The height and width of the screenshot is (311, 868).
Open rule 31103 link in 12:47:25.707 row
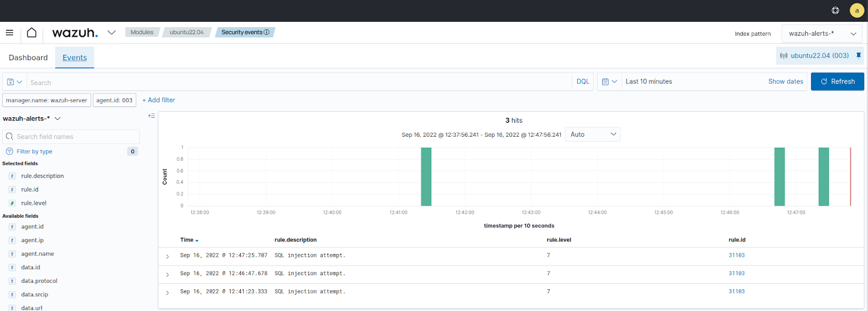coord(737,256)
